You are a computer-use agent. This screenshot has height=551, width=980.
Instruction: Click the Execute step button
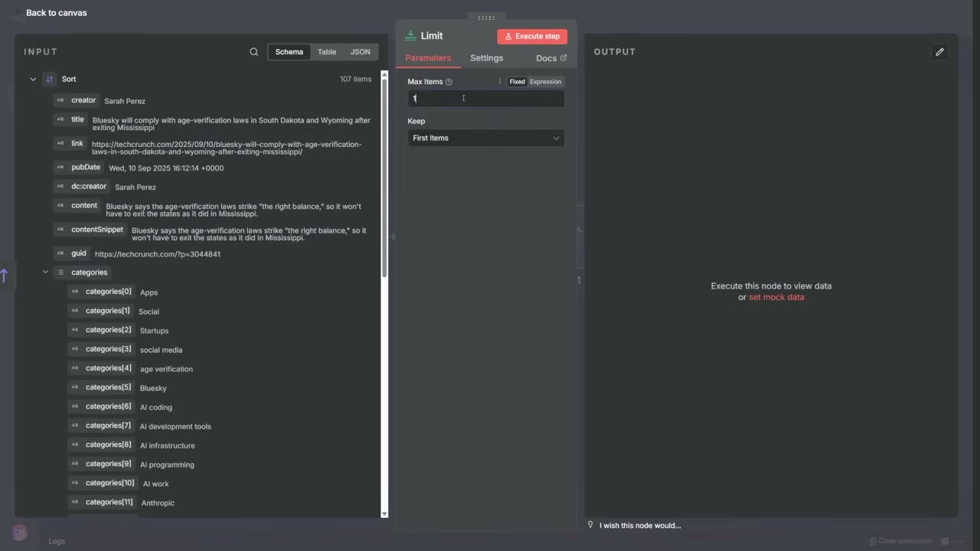(532, 36)
